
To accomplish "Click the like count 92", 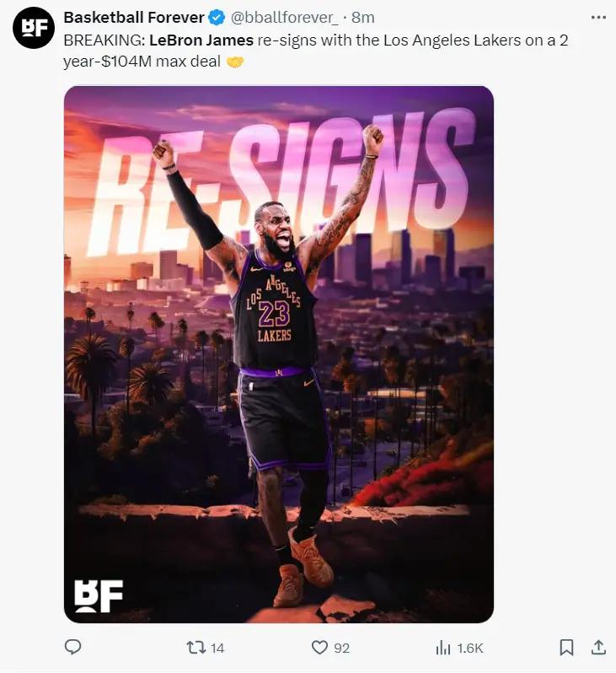I will 341,648.
